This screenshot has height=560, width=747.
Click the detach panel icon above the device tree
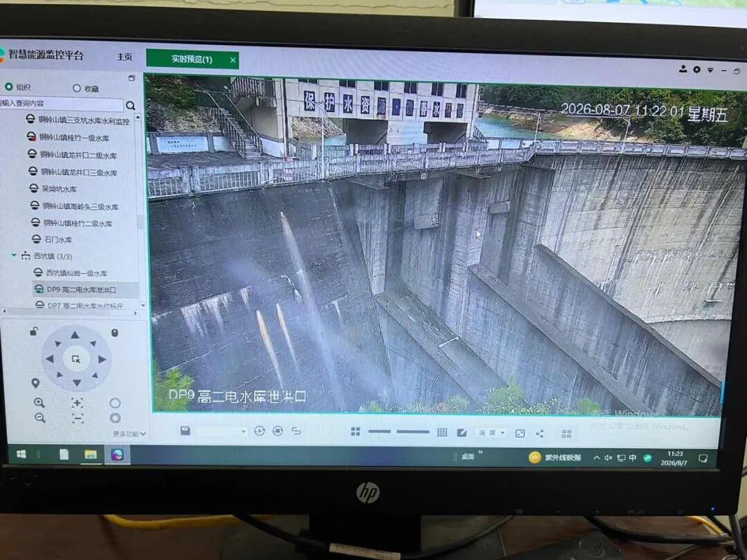(132, 77)
